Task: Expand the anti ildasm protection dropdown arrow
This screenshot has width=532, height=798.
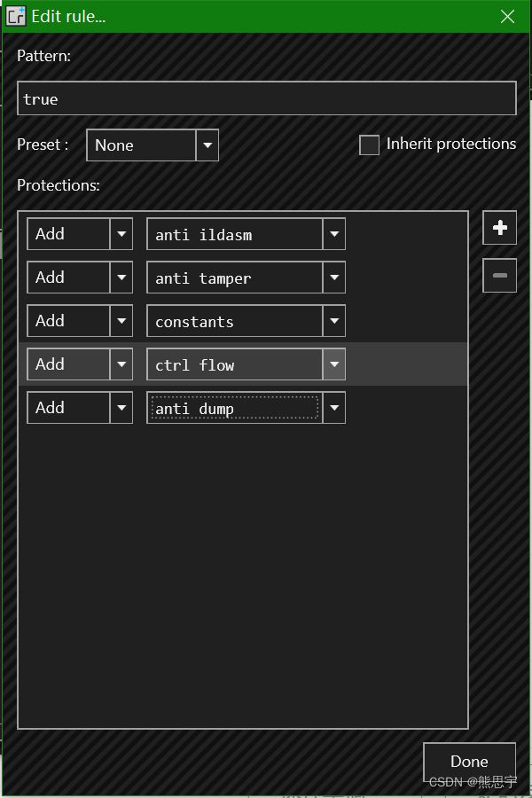Action: pos(334,234)
